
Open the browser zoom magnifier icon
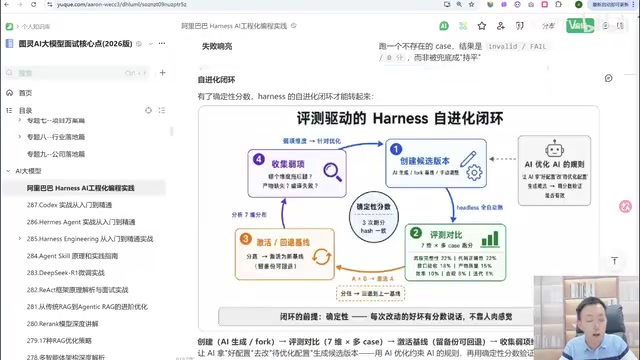[459, 4]
